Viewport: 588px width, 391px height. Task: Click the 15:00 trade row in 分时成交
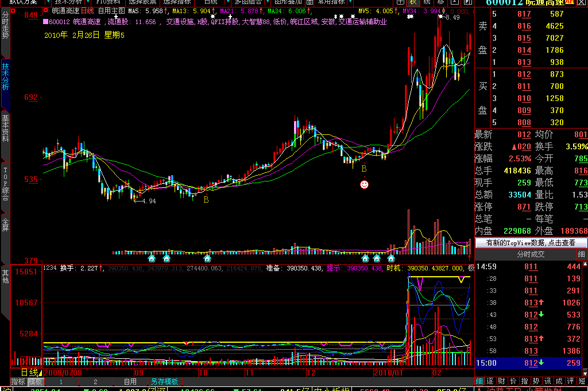[x=528, y=363]
